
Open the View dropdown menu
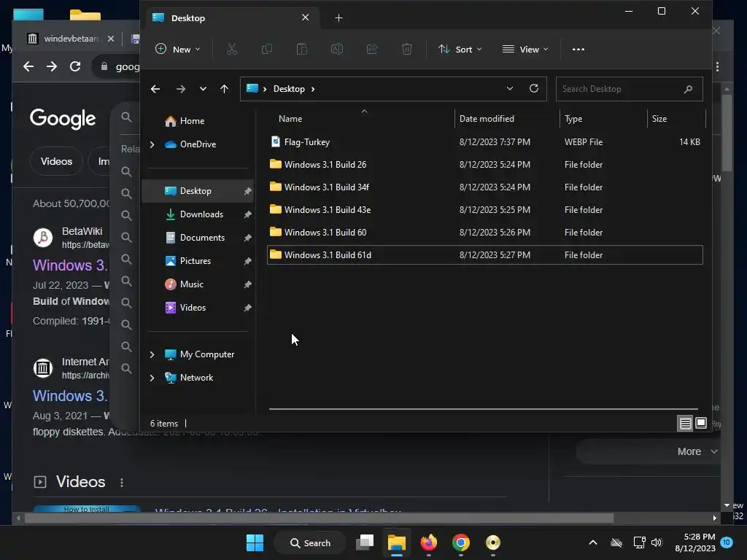click(525, 49)
